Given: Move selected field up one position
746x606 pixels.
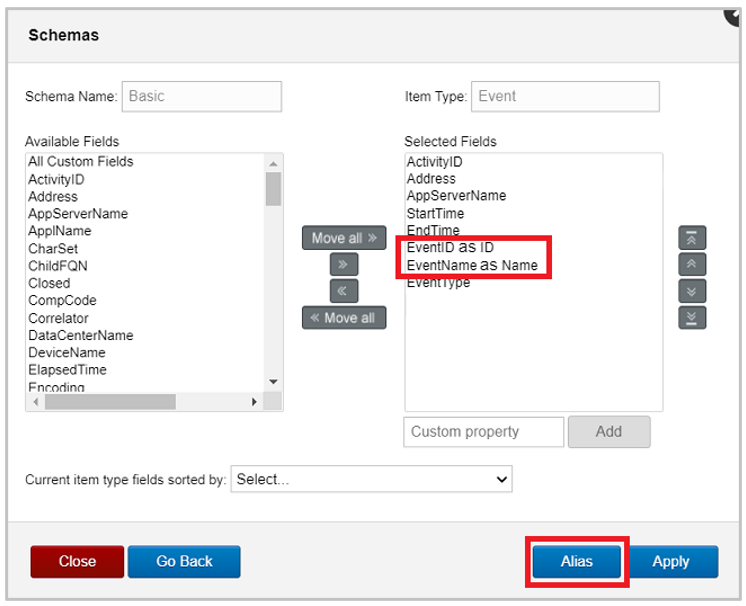Looking at the screenshot, I should (692, 264).
